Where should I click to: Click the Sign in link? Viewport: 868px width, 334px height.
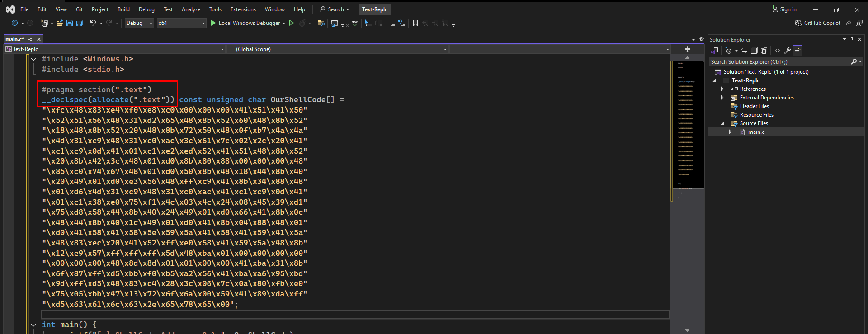pos(784,9)
